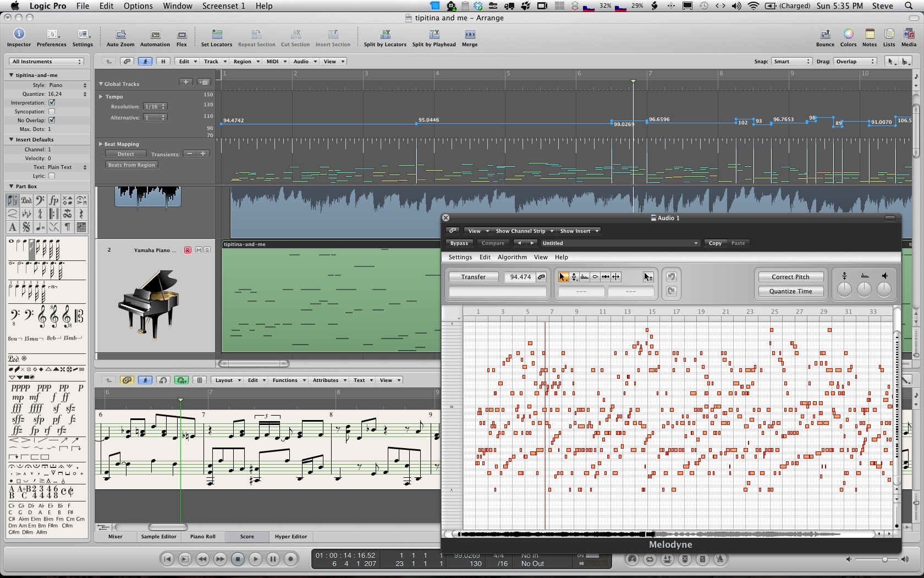The height and width of the screenshot is (578, 924).
Task: Click the Melodyne undo arrow
Action: click(x=671, y=277)
